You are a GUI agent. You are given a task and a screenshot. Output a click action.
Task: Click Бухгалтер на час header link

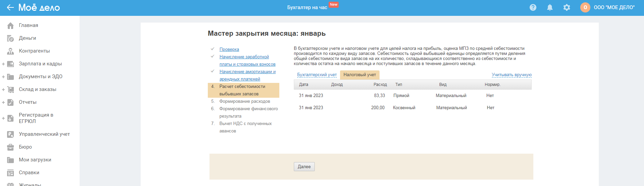(307, 7)
